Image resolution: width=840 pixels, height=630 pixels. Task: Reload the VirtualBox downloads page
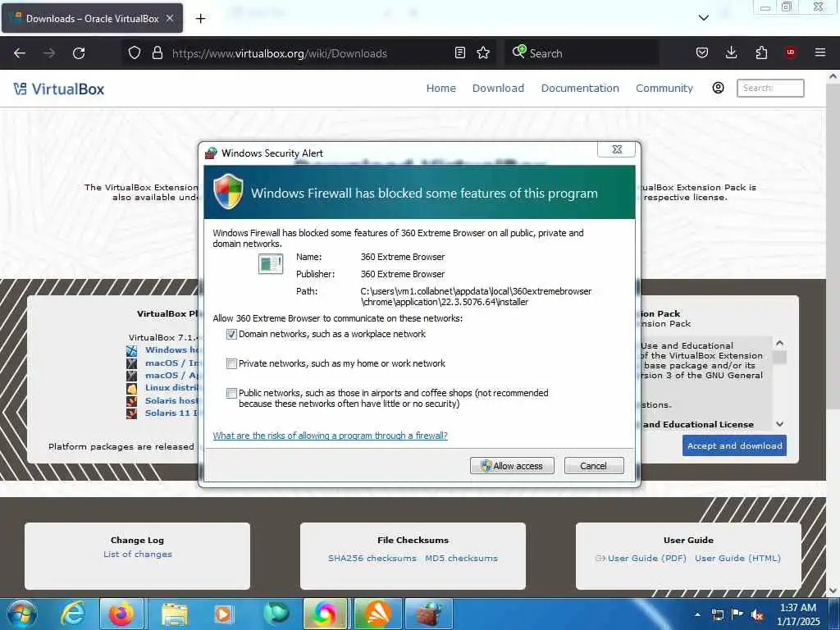point(79,53)
